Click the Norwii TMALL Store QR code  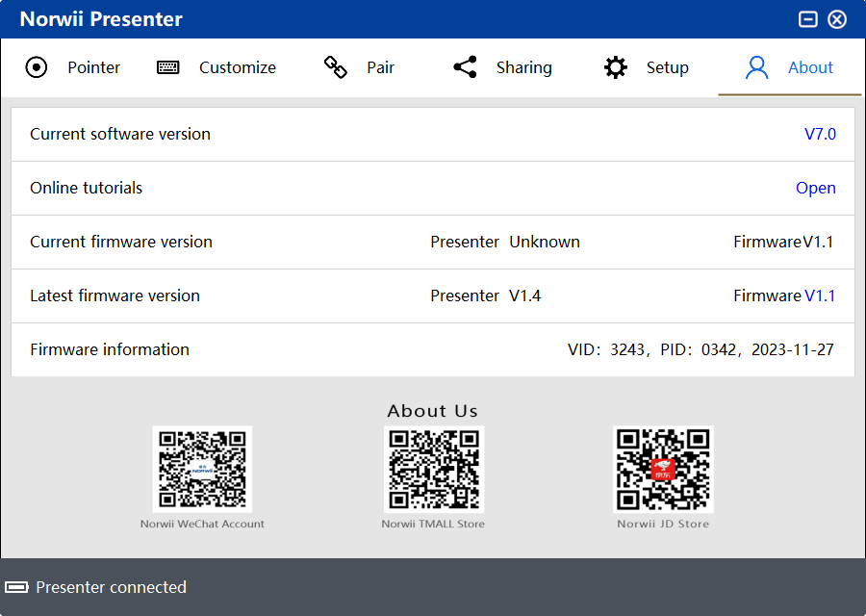434,469
